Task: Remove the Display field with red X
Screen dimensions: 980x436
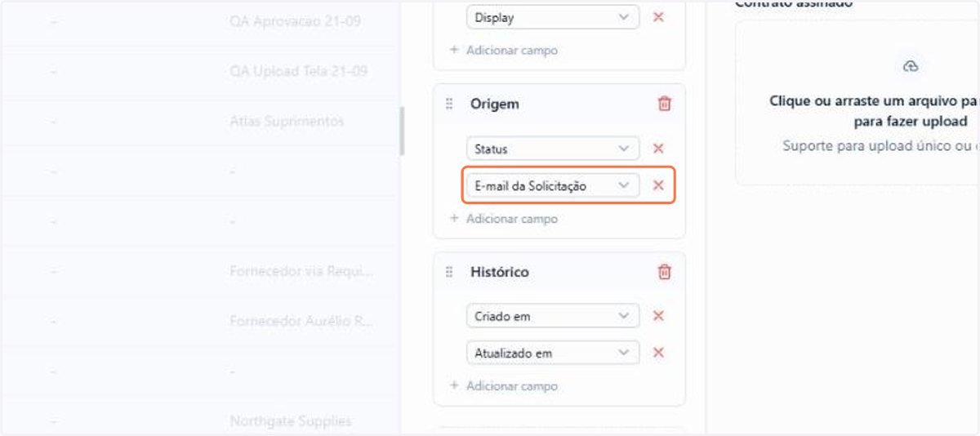Action: pyautogui.click(x=658, y=17)
